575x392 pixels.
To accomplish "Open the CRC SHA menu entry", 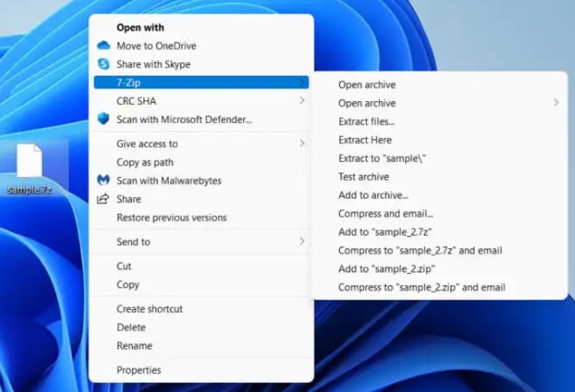I will [x=202, y=101].
